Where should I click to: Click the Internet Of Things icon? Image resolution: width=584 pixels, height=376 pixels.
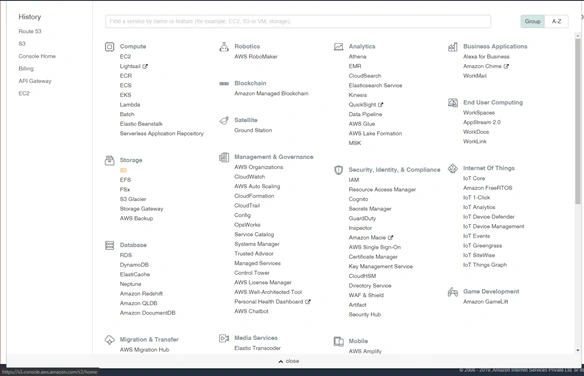[x=453, y=169]
